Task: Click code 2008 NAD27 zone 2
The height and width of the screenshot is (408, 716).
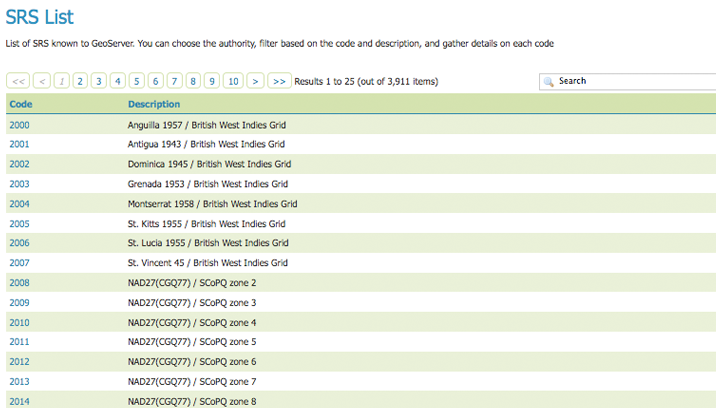Action: click(x=19, y=283)
